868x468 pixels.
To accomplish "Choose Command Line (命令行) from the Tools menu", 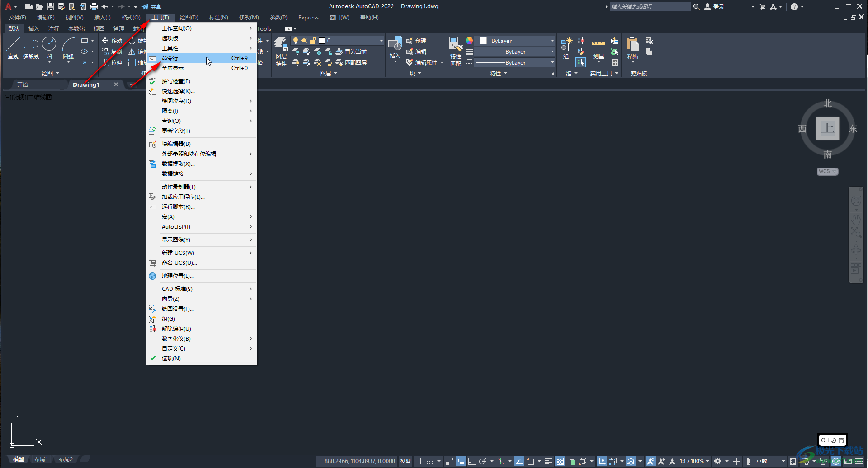I will [202, 58].
